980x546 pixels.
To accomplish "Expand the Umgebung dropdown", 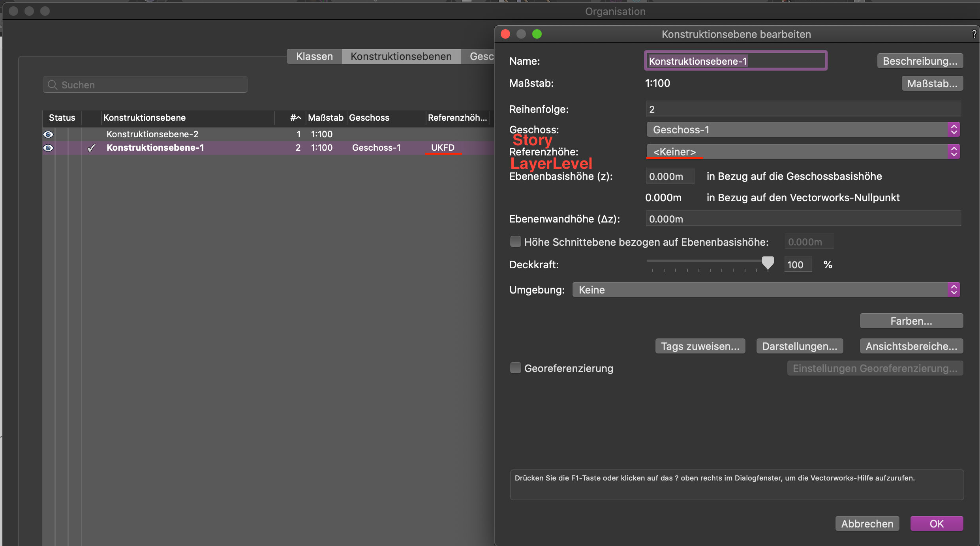I will (766, 290).
